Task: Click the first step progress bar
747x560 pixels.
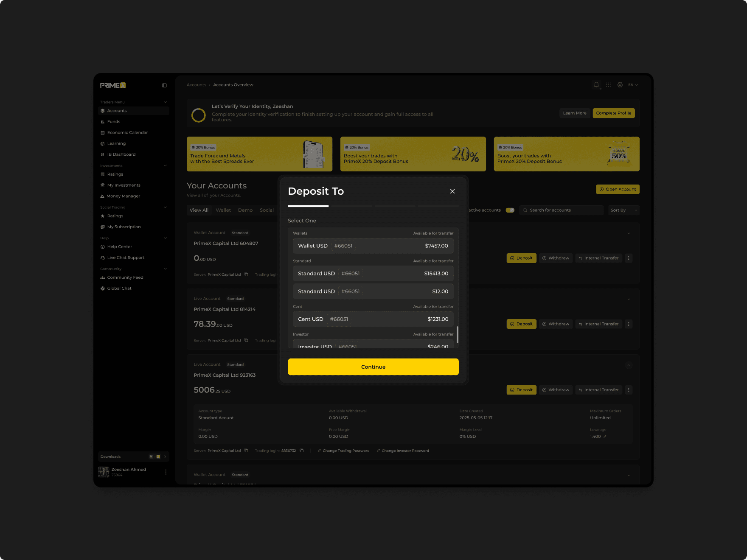Action: pyautogui.click(x=308, y=206)
